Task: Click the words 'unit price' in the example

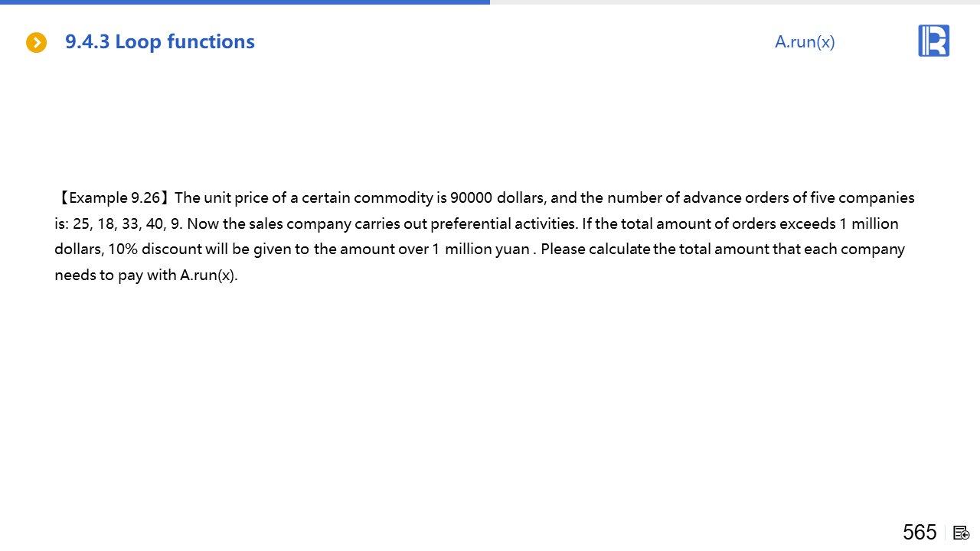Action: 232,198
